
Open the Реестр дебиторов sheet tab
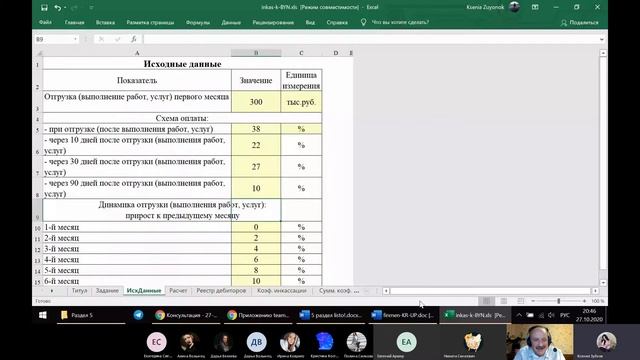221,291
